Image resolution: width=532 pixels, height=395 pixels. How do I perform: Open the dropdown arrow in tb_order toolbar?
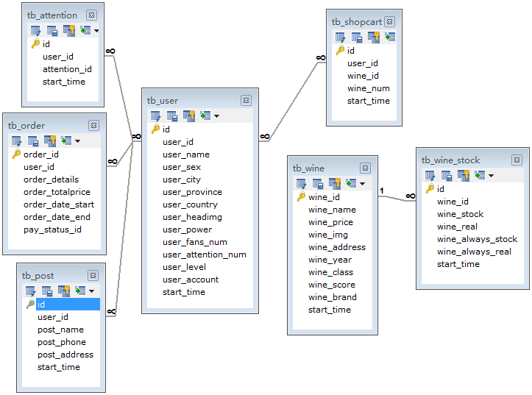pos(78,141)
